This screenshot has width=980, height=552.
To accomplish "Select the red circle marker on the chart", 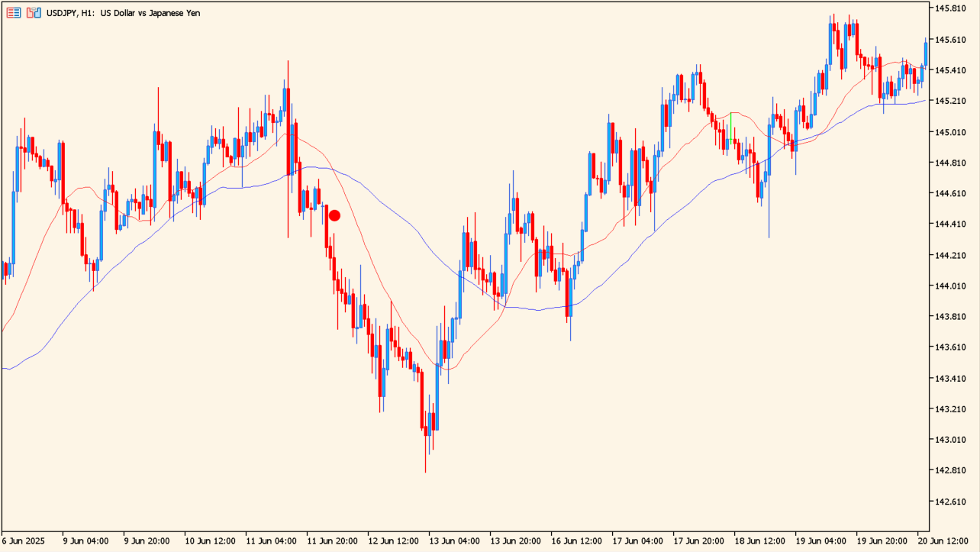I will (334, 215).
